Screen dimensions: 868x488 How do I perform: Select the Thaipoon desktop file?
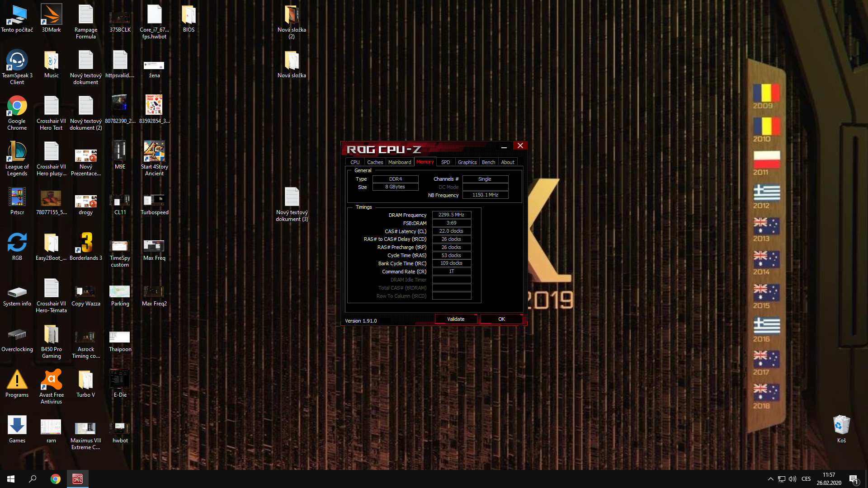click(x=120, y=341)
